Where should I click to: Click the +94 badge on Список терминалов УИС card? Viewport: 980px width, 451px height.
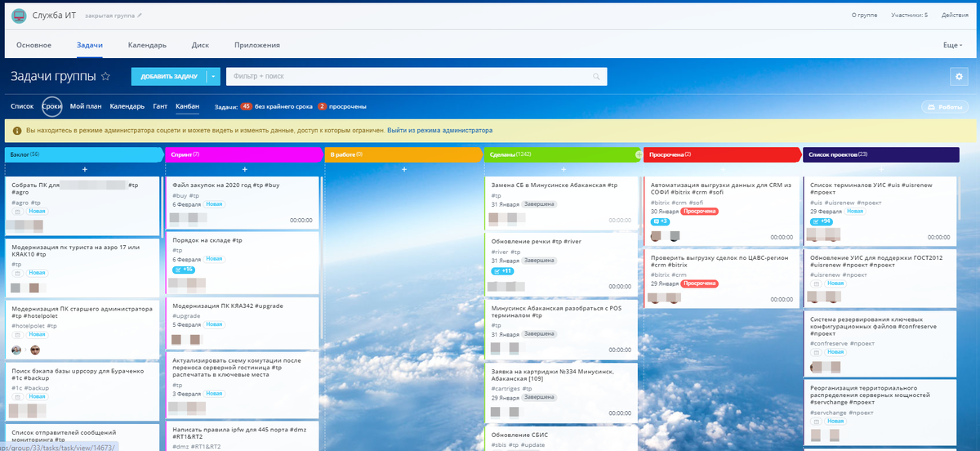tap(821, 221)
